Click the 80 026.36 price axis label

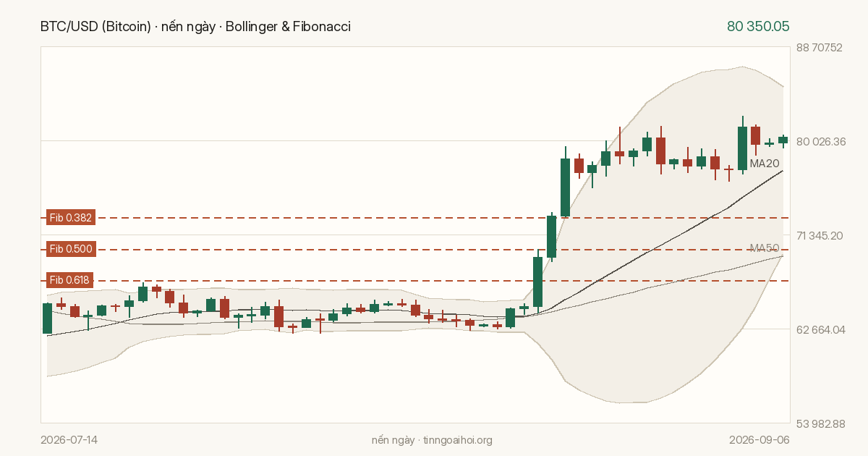coord(820,141)
